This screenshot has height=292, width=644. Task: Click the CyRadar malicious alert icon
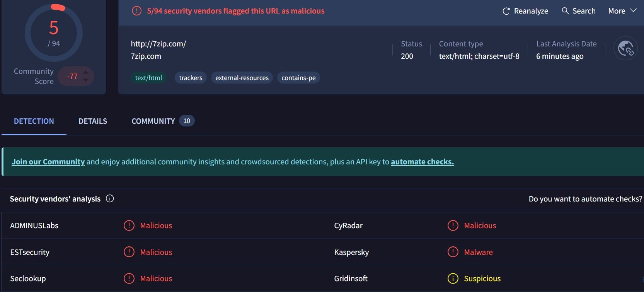coord(453,225)
